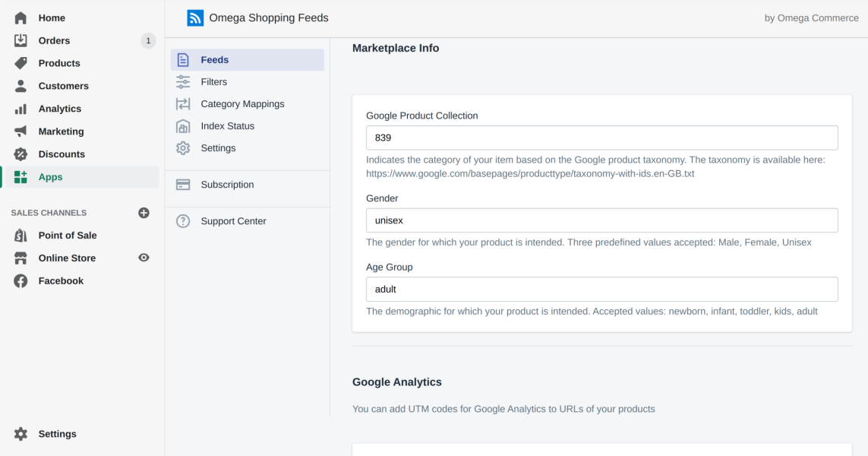868x456 pixels.
Task: Click the Omega Shopping Feeds title
Action: tap(269, 17)
